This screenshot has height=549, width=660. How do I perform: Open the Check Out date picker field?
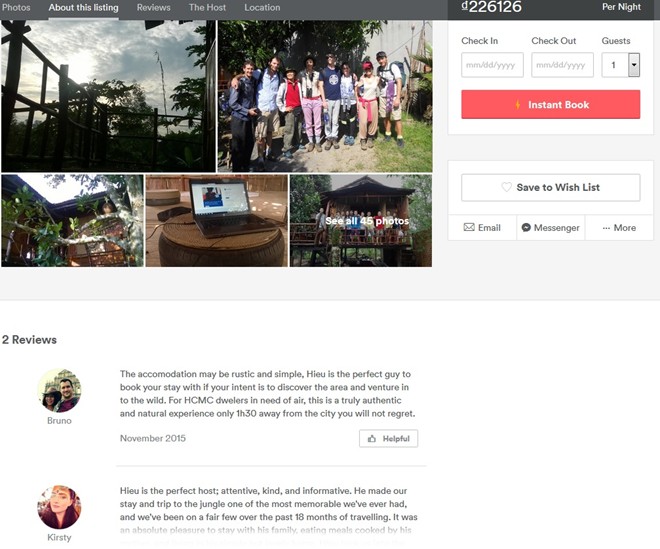coord(562,65)
